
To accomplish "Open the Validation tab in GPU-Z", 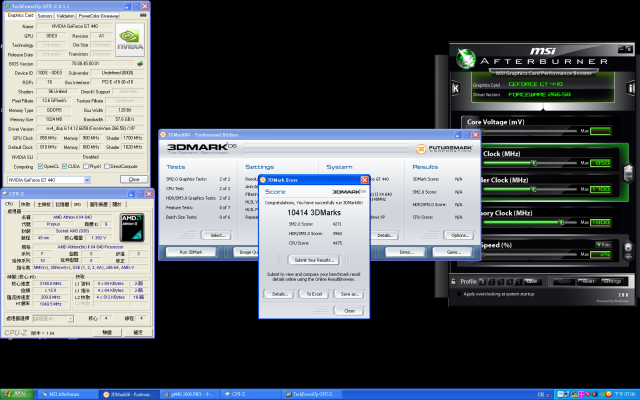I will click(x=65, y=16).
